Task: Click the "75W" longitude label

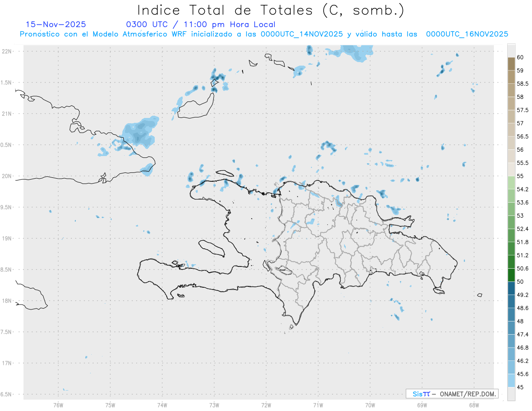Action: (x=110, y=405)
